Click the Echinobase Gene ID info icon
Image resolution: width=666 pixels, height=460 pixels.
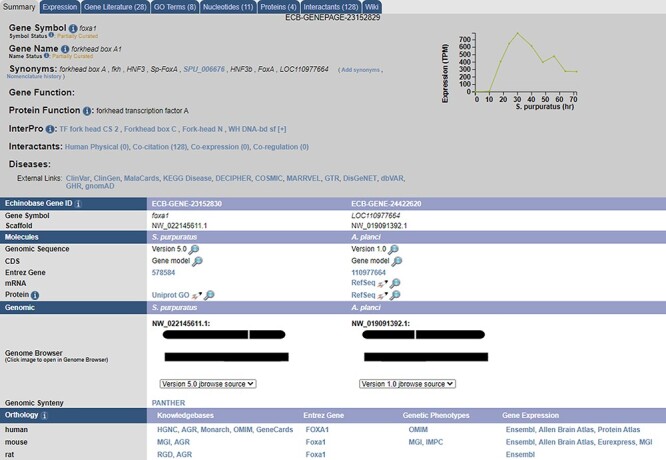point(78,203)
